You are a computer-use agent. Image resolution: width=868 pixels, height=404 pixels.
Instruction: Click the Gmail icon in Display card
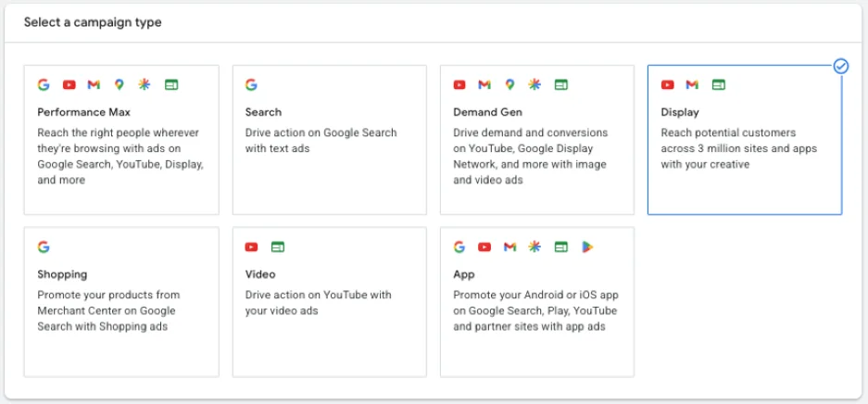point(692,84)
